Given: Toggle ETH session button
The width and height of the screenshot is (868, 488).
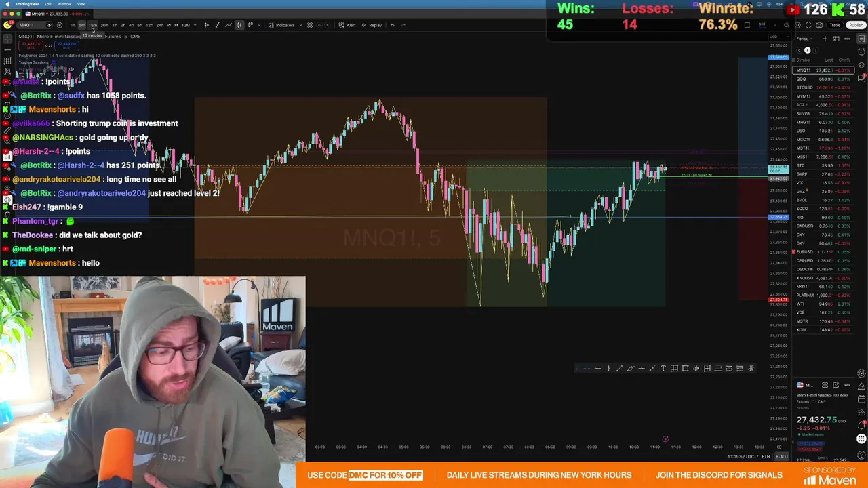Looking at the screenshot, I should click(766, 456).
